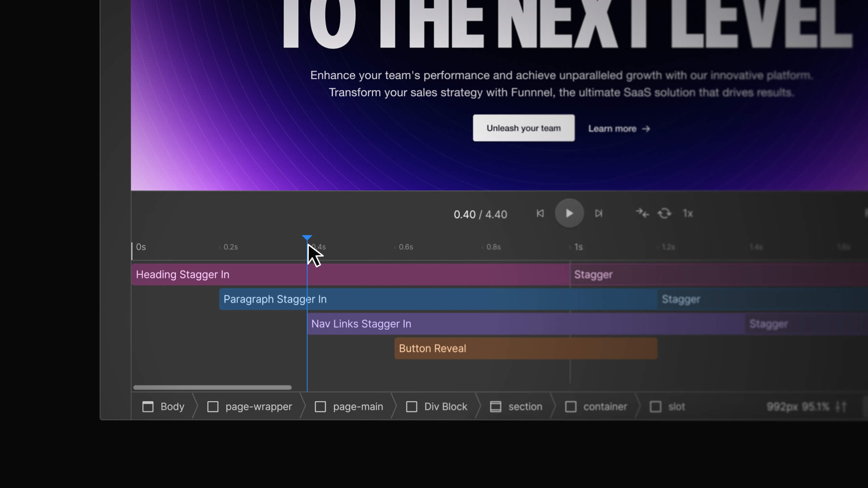Click the blue playhead marker handle
Image resolution: width=868 pixels, height=488 pixels.
click(x=307, y=238)
